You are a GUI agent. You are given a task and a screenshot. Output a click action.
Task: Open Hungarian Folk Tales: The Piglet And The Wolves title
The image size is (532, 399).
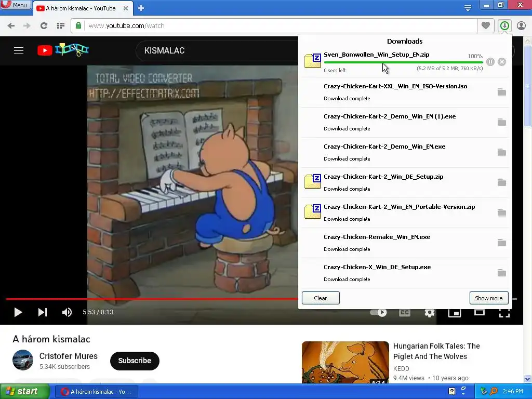point(436,351)
